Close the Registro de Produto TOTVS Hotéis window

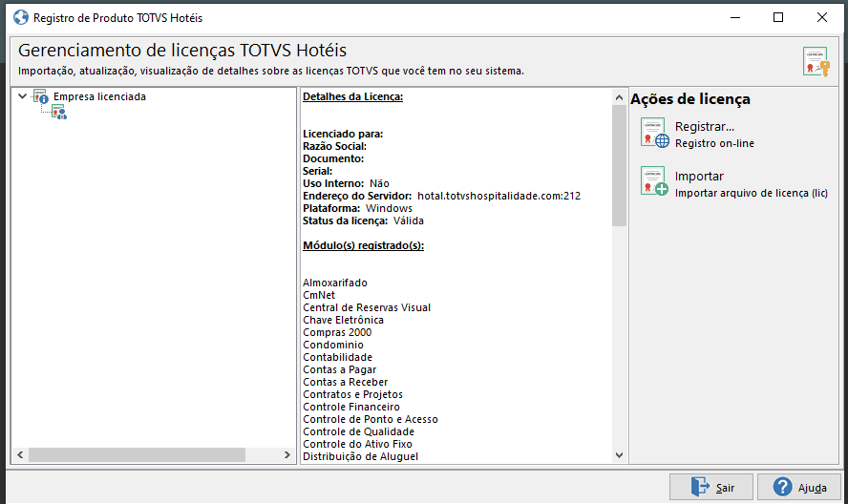(822, 17)
